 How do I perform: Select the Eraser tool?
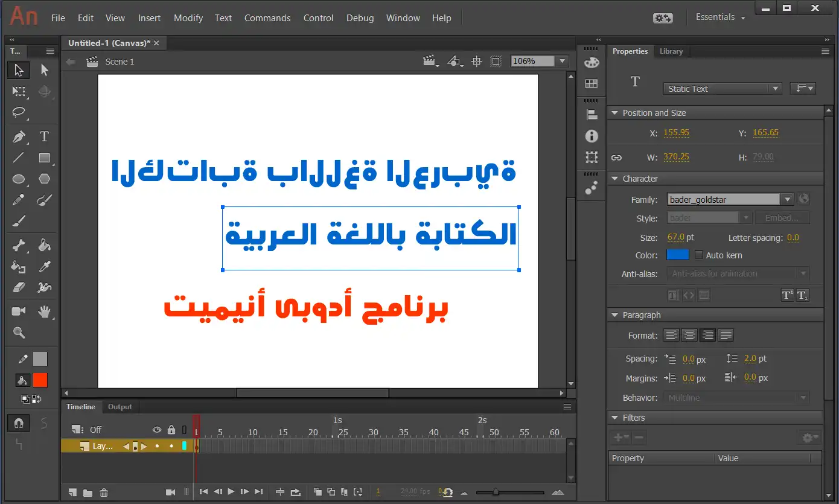point(19,288)
